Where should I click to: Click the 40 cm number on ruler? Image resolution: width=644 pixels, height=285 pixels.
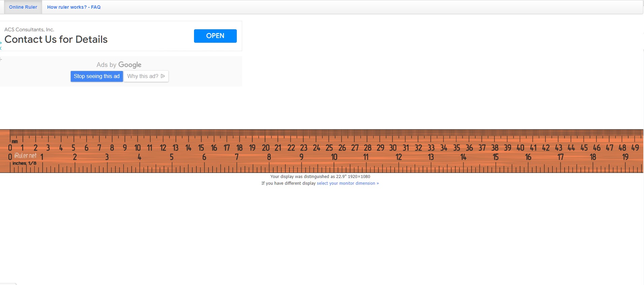[520, 148]
